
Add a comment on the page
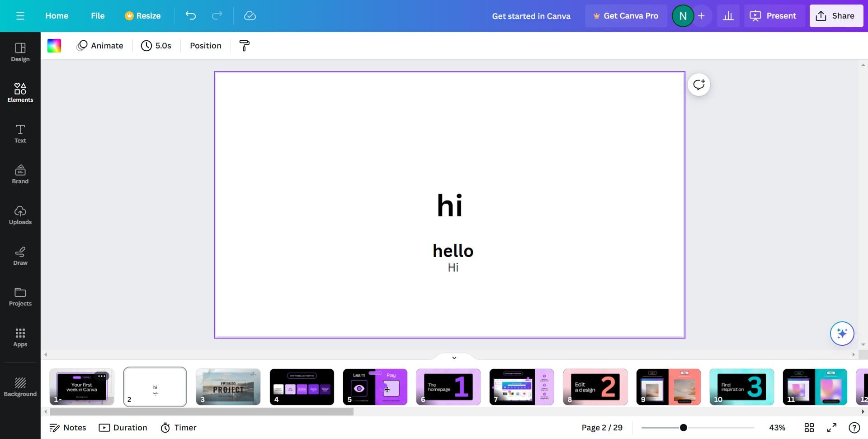(x=698, y=85)
